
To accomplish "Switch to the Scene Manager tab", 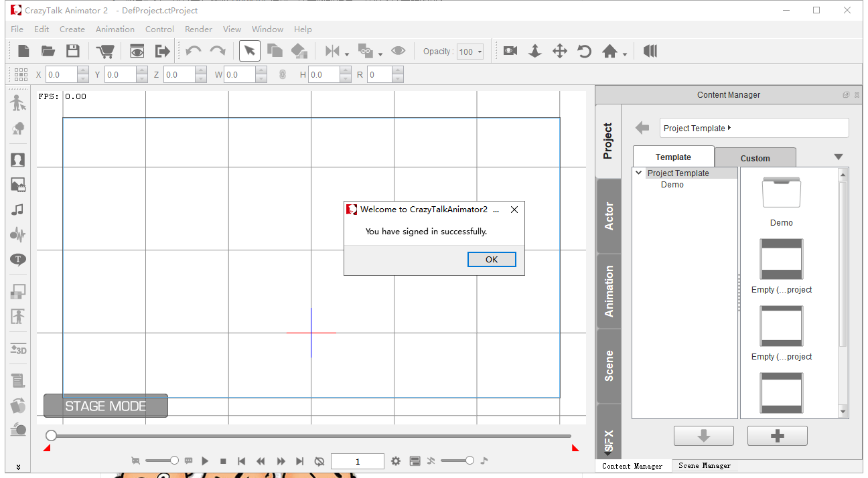I will pos(705,466).
